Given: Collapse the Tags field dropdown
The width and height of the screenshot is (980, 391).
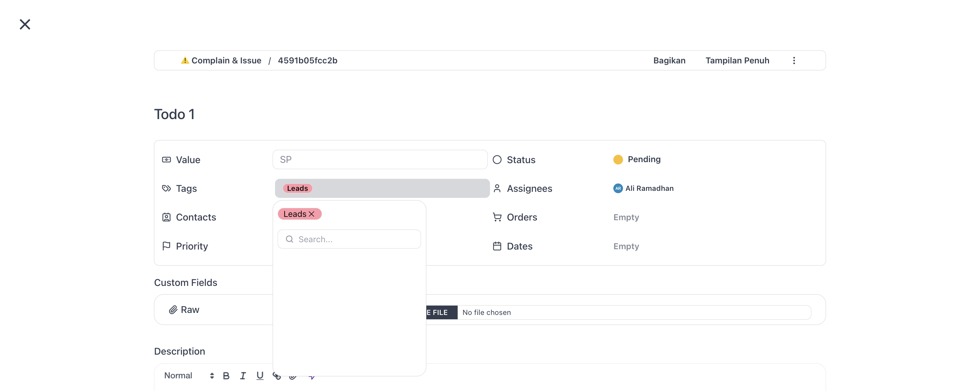Looking at the screenshot, I should click(x=382, y=188).
